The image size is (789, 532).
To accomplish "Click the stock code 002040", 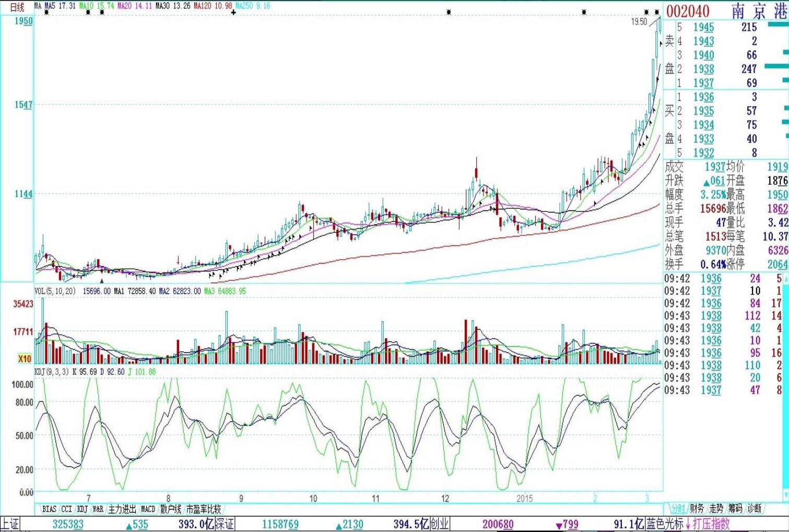I will 688,11.
